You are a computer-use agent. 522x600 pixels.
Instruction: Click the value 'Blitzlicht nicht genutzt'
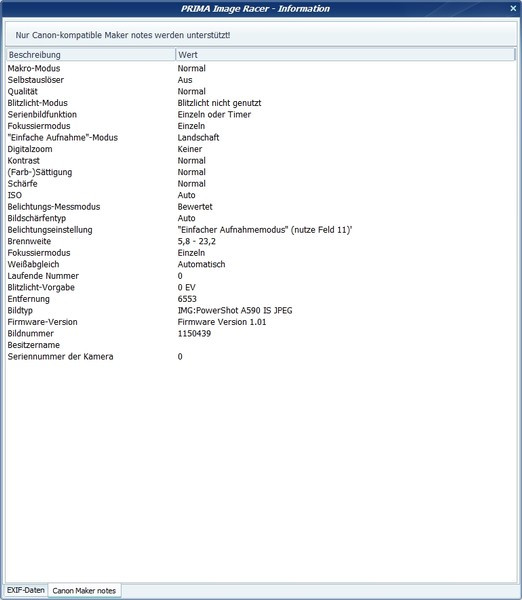tap(219, 103)
